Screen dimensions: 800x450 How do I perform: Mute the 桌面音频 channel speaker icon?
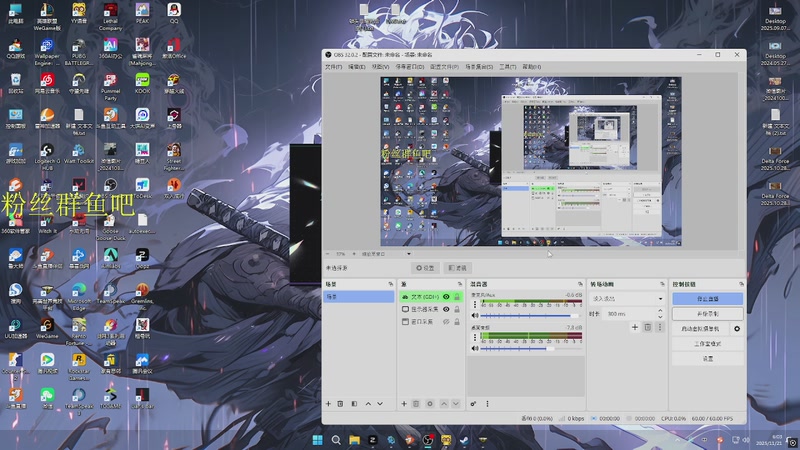click(475, 348)
